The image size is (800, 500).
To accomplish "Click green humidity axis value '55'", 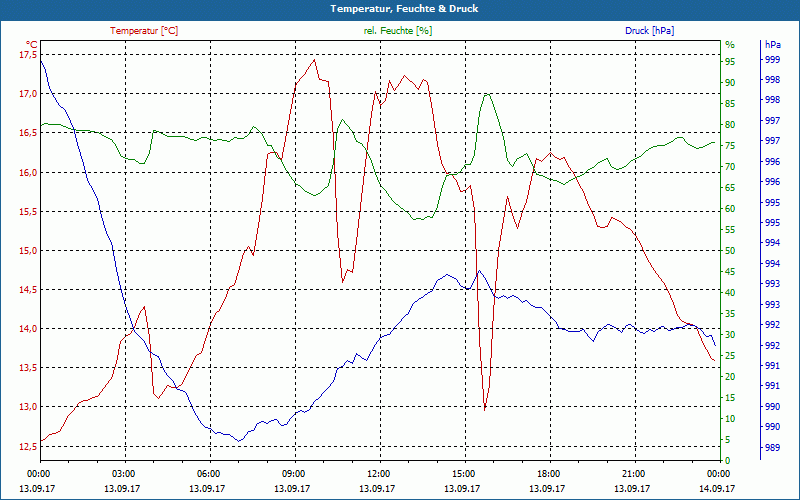I will click(730, 230).
